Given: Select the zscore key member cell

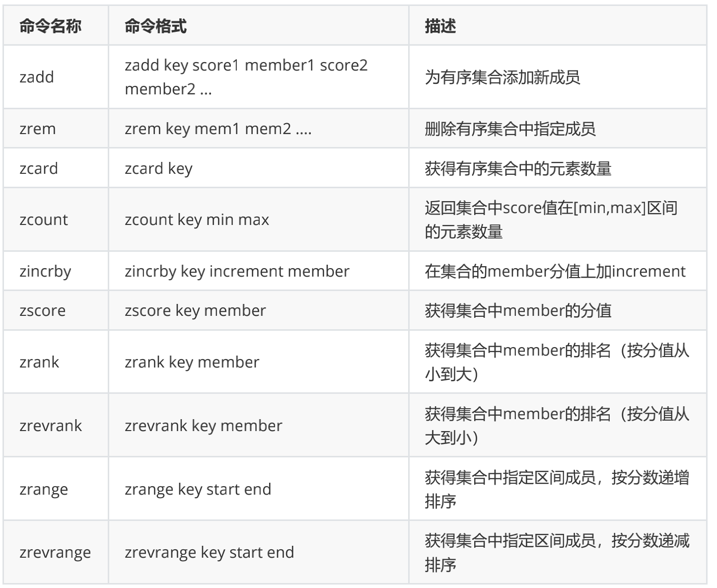Looking at the screenshot, I should [x=258, y=310].
